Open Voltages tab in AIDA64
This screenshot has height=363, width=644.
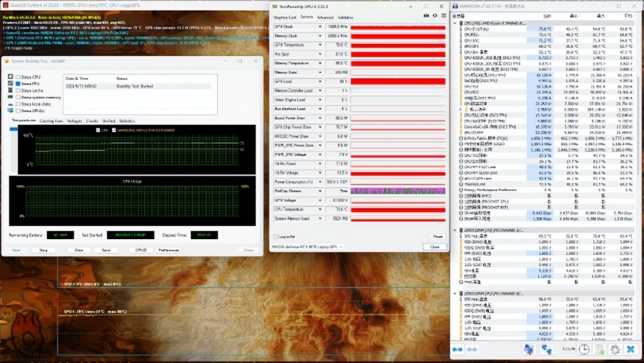coord(74,121)
